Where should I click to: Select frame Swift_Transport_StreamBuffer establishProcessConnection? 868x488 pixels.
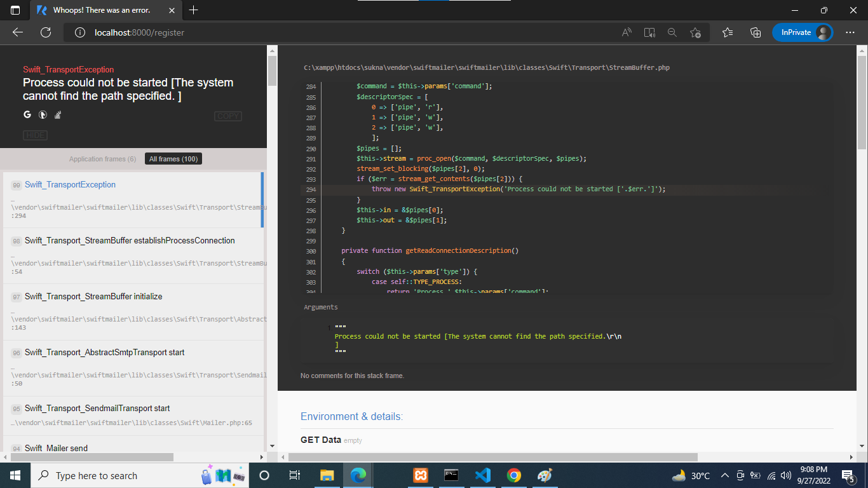click(130, 241)
